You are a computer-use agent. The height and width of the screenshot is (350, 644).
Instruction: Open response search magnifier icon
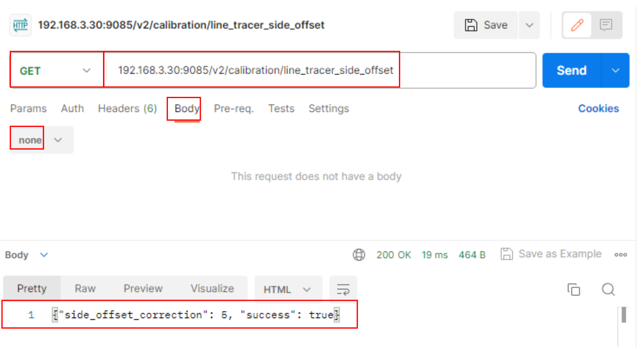[608, 289]
